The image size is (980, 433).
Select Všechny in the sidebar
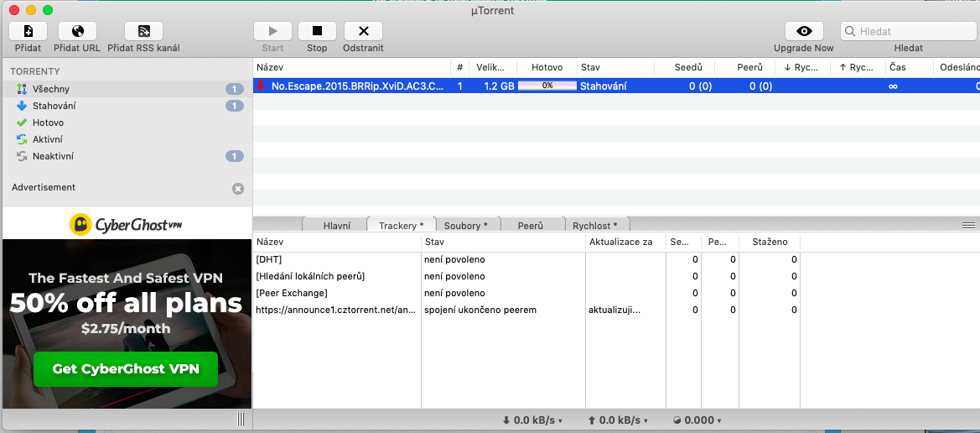coord(127,89)
